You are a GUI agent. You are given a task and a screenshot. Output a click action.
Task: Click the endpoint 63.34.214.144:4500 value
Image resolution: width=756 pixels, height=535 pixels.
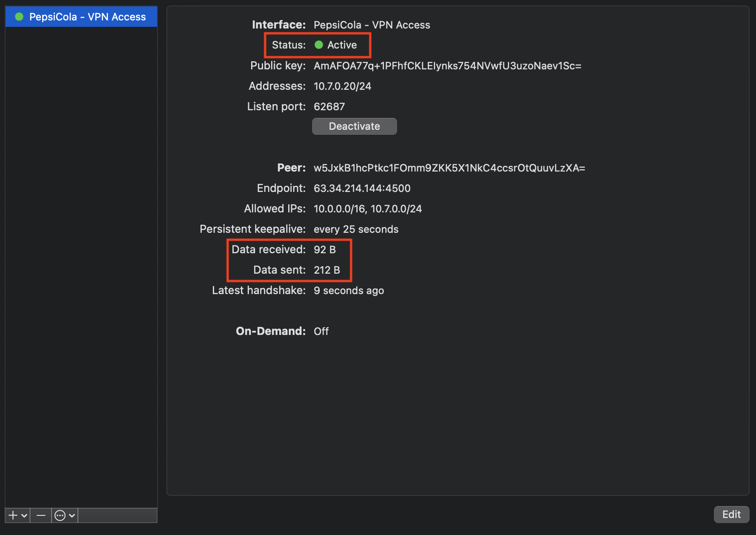(362, 189)
